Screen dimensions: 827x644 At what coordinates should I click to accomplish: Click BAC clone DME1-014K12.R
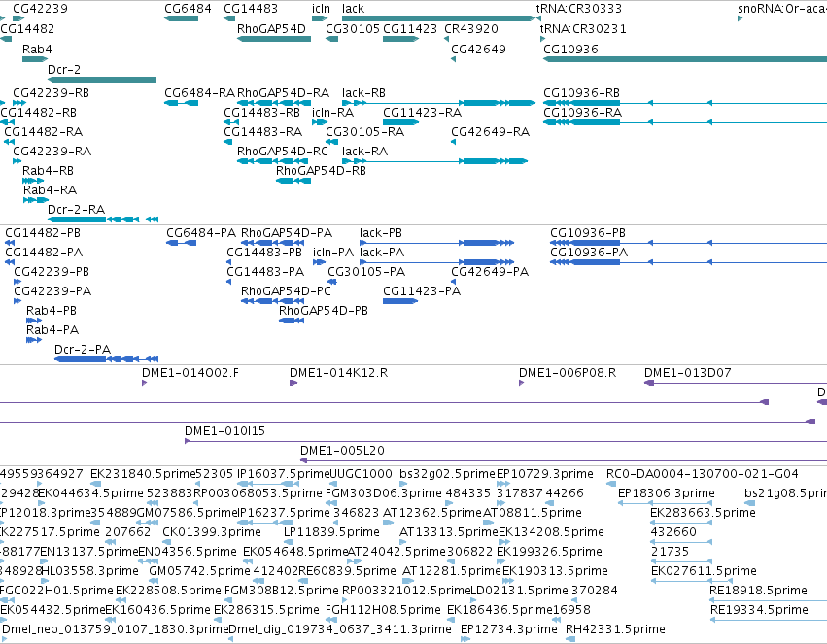coord(338,373)
